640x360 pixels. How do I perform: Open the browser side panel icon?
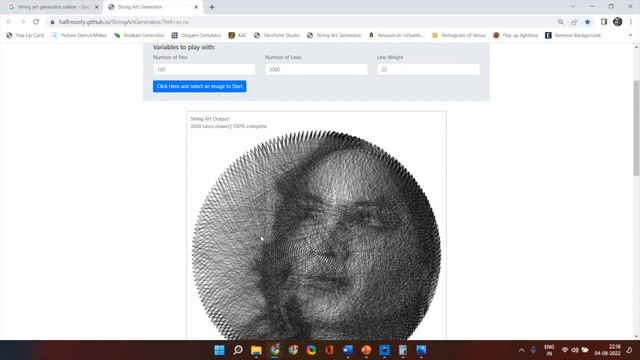coord(604,22)
